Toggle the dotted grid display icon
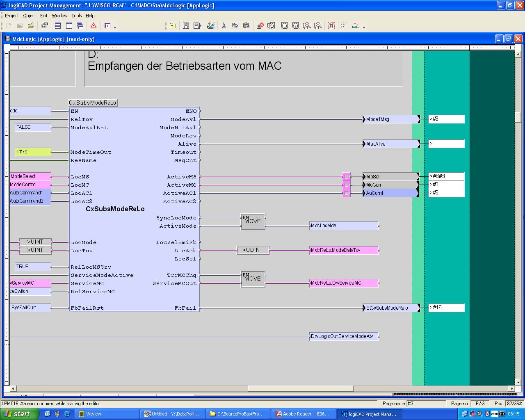The image size is (525, 420). pos(344,25)
